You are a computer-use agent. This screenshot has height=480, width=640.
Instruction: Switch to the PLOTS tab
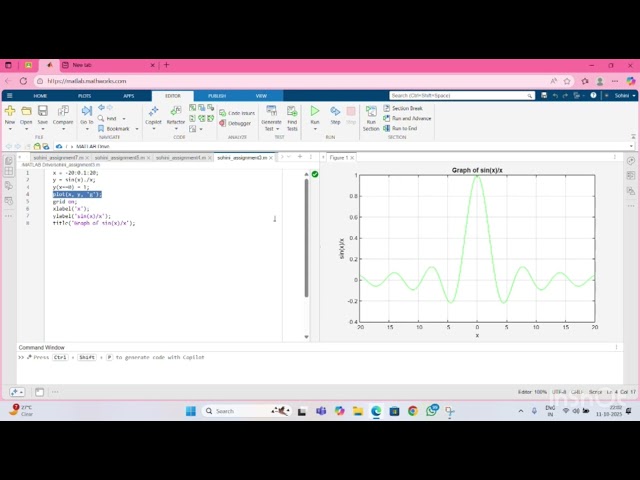pos(84,96)
